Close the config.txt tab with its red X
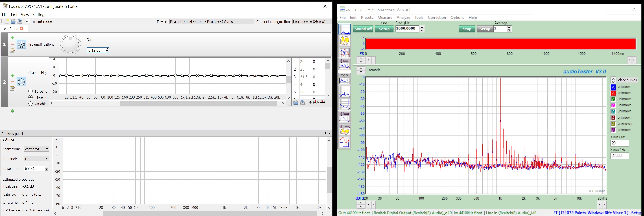This screenshot has width=644, height=216. point(22,29)
